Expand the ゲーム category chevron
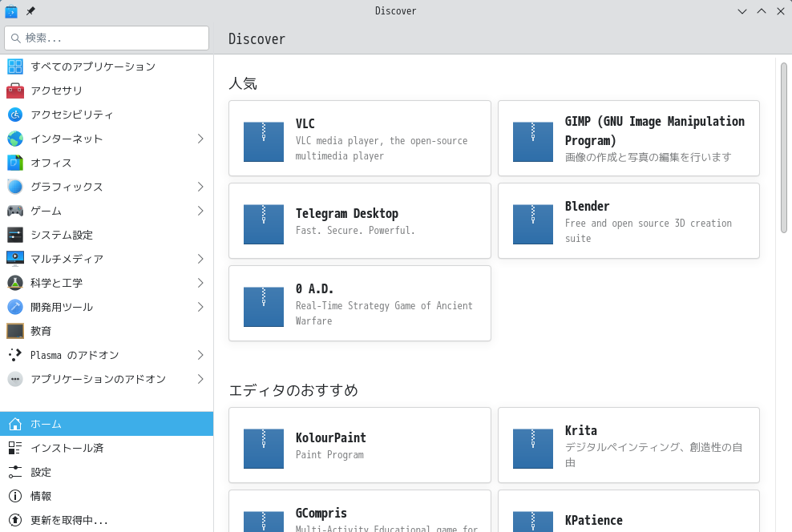 tap(200, 211)
